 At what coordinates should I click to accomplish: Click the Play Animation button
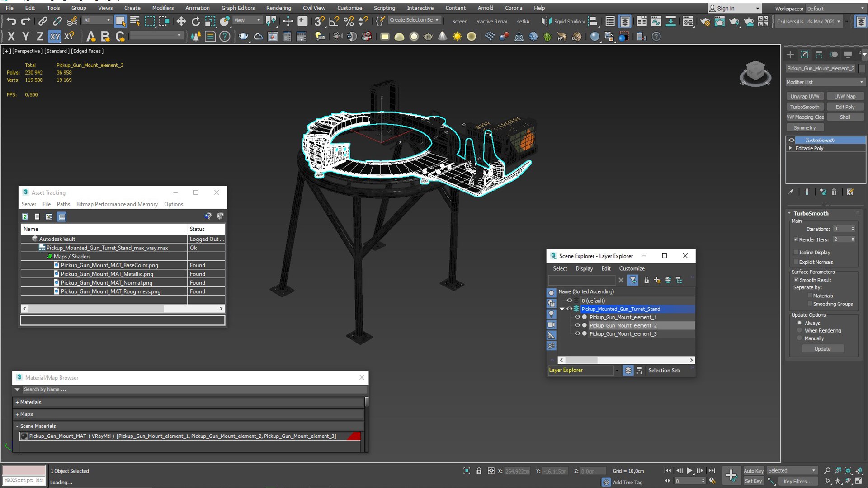coord(689,471)
